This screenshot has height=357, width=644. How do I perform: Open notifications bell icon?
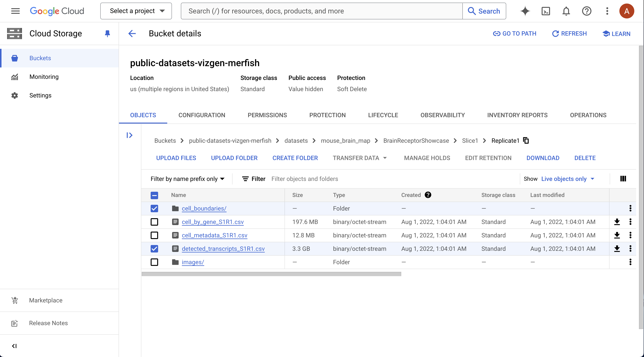(566, 11)
